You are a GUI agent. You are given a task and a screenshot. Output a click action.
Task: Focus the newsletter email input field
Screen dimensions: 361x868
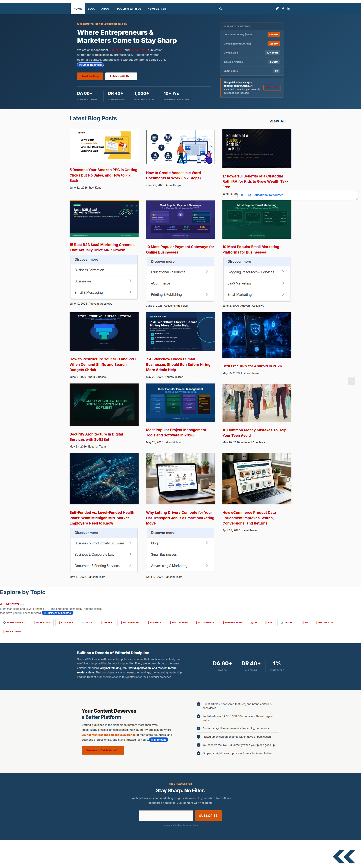(x=166, y=815)
